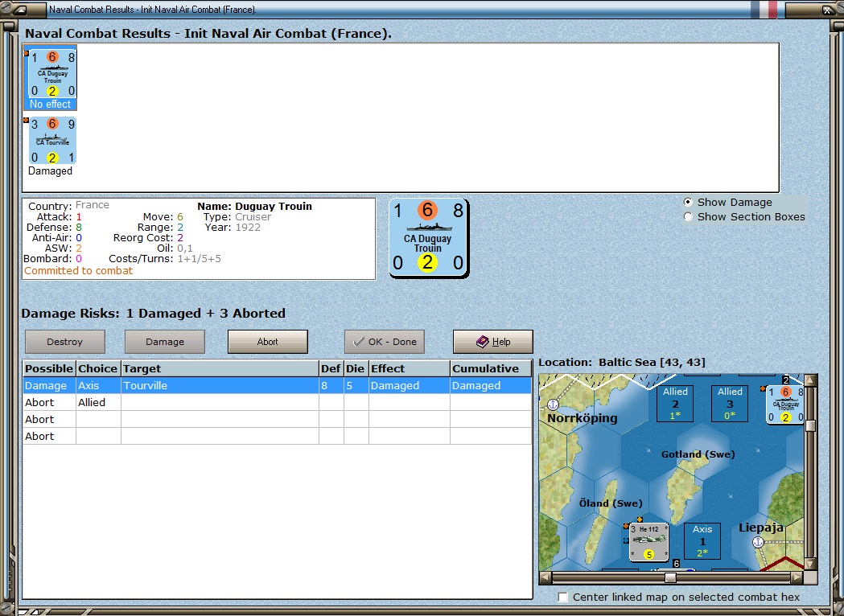Viewport: 844px width, 616px height.
Task: Click the map vertical scrollbar thumb
Action: pos(810,426)
